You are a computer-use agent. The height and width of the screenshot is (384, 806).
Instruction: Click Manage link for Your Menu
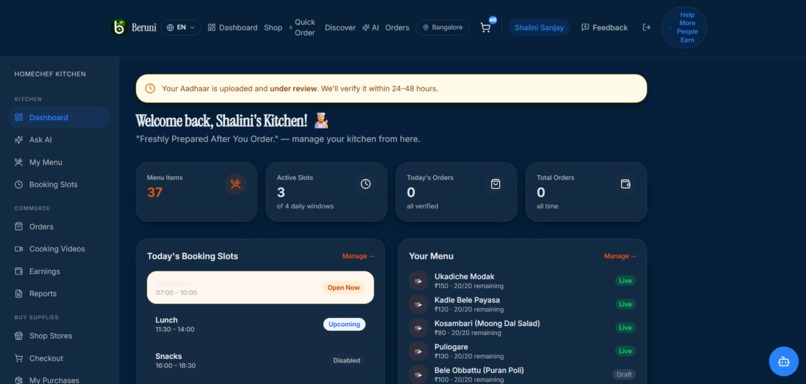click(620, 256)
